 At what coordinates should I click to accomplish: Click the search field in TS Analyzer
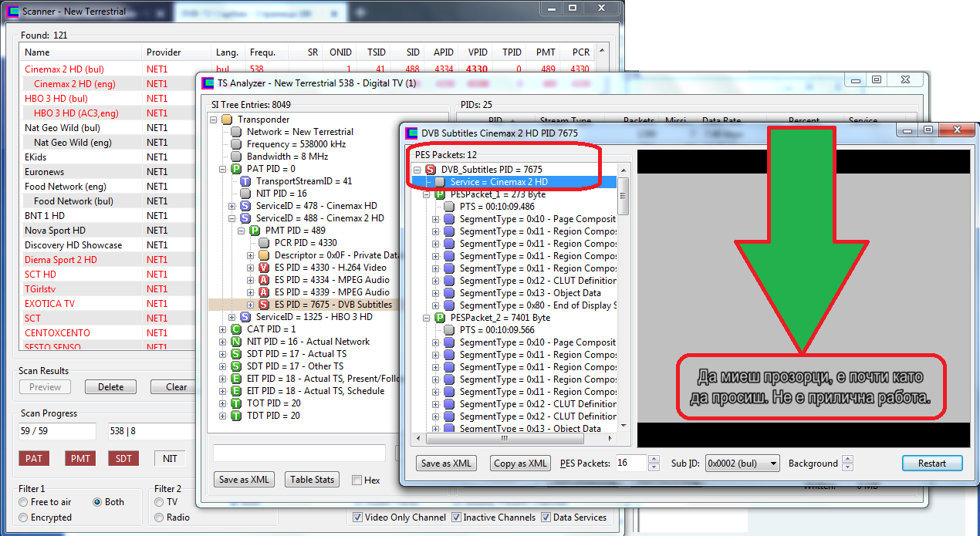(x=299, y=453)
